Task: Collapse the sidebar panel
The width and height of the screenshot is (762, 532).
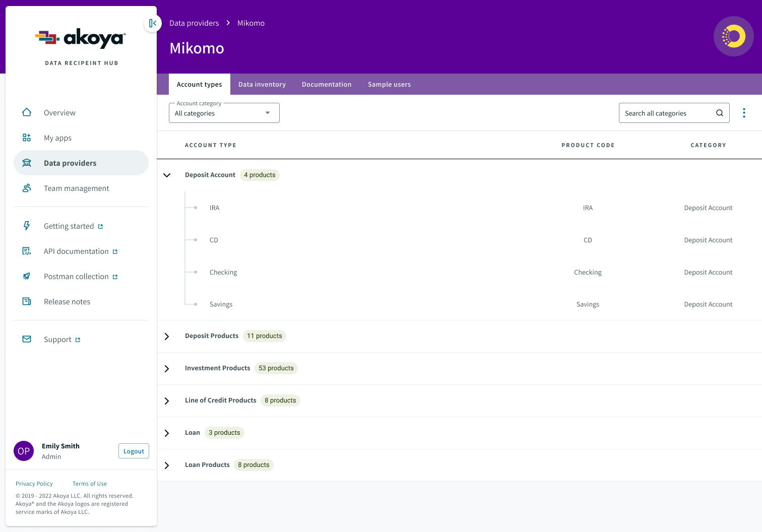Action: [x=152, y=23]
